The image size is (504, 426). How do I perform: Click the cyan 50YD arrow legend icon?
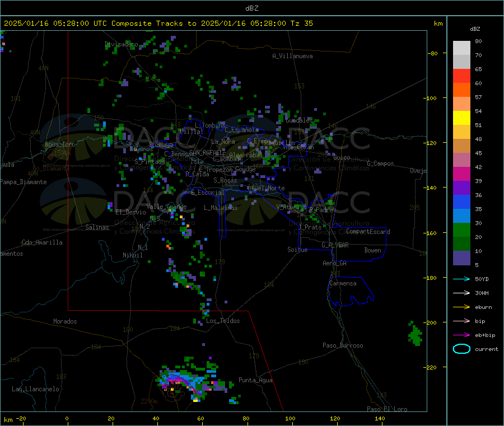461,279
